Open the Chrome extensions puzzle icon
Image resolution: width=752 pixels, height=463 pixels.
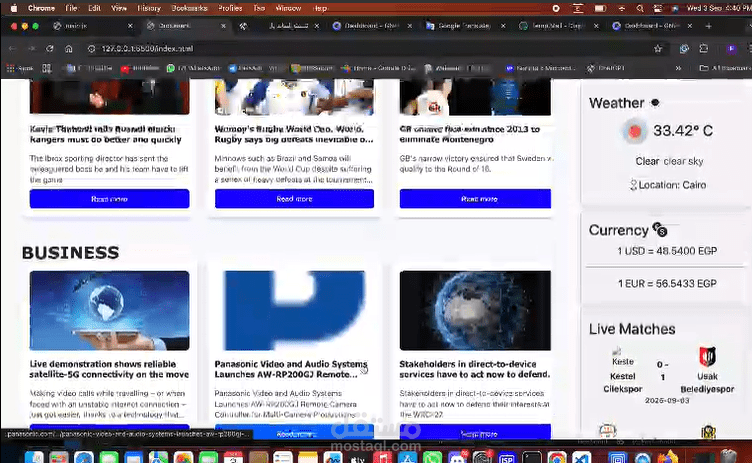pyautogui.click(x=704, y=48)
